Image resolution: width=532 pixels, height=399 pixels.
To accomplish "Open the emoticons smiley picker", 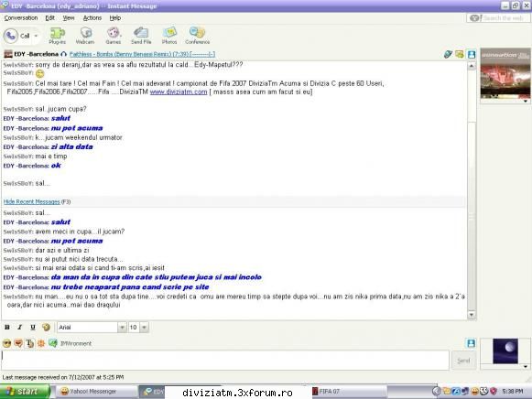I will [6, 343].
